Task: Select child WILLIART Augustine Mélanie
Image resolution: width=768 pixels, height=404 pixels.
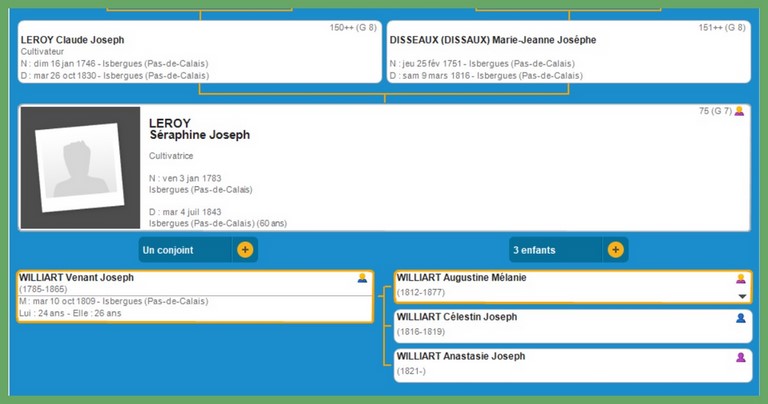Action: [461, 277]
